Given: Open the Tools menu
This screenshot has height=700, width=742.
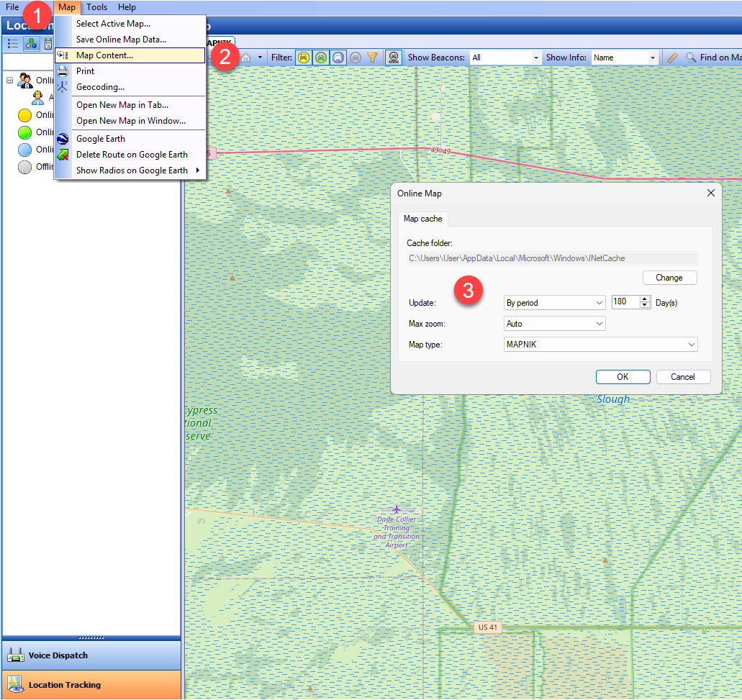Looking at the screenshot, I should (x=96, y=7).
